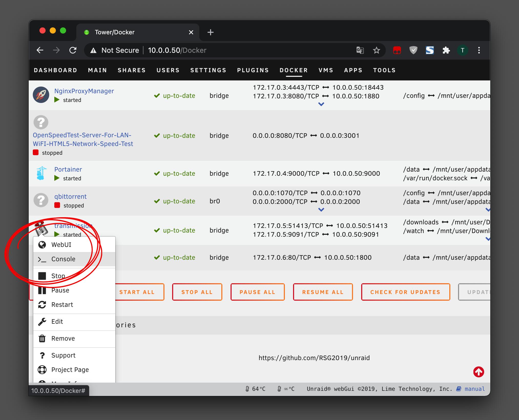Click the qbittorrent question mark icon
The image size is (519, 420).
pyautogui.click(x=41, y=200)
